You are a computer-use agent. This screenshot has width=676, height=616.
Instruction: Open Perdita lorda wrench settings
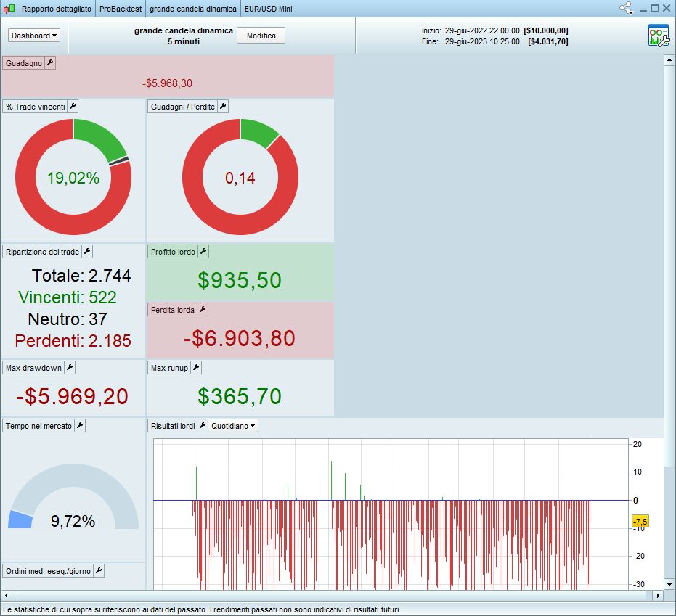(203, 310)
